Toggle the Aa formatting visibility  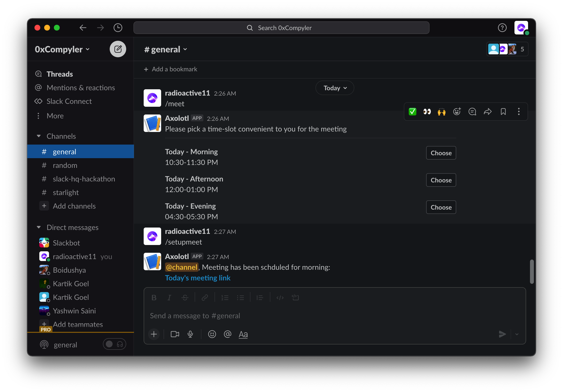click(243, 334)
